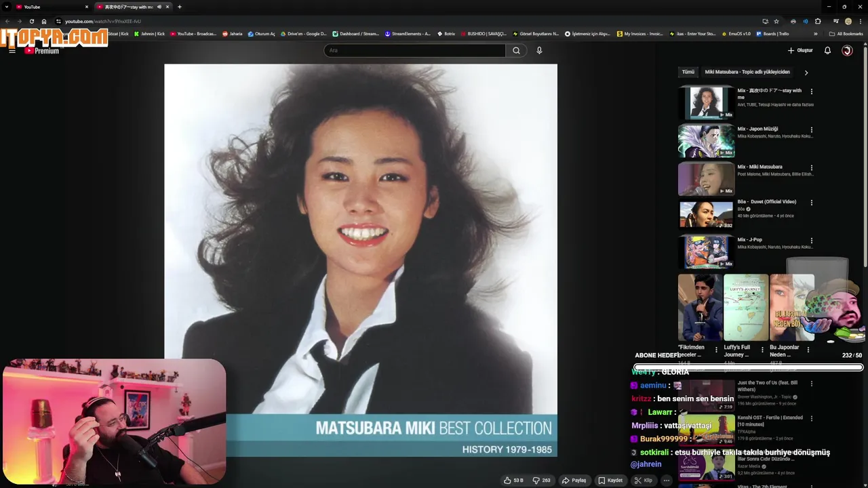Open Mix - J-Pop title link
Viewport: 868px width, 488px height.
tap(750, 240)
